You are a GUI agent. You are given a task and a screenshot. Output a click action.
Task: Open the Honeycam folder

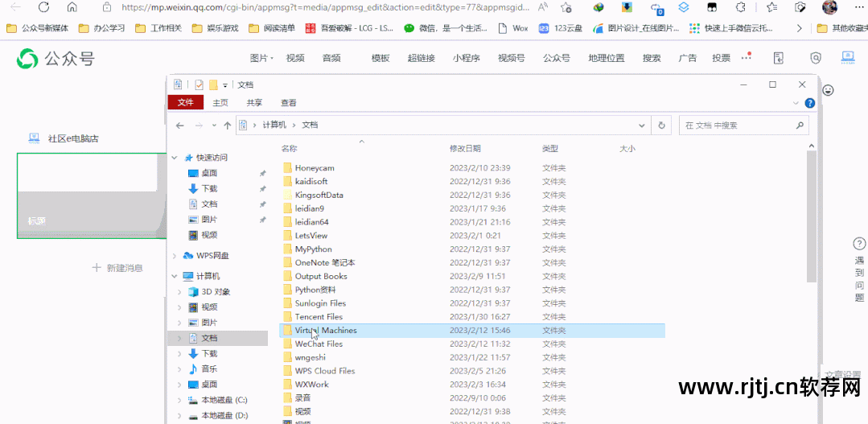[314, 168]
